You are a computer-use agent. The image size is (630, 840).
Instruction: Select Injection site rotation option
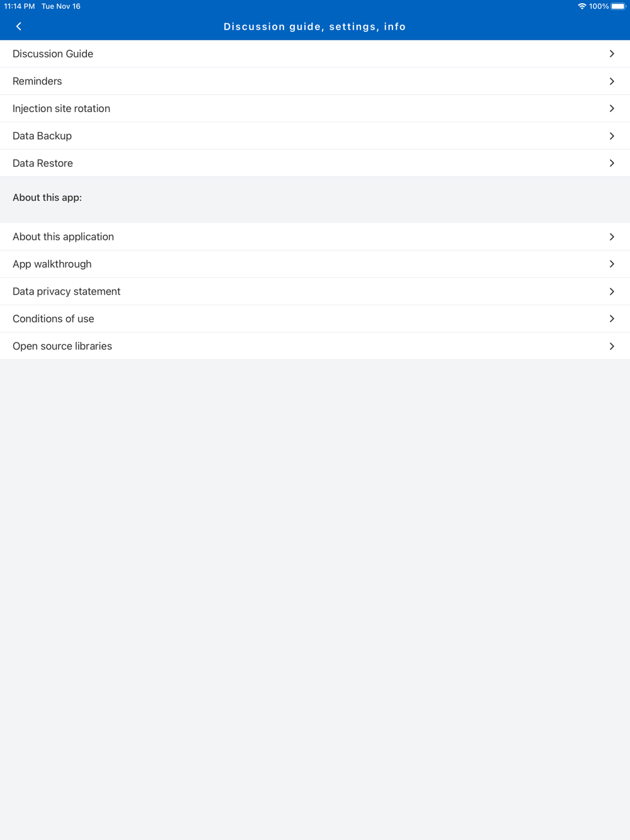click(x=315, y=108)
